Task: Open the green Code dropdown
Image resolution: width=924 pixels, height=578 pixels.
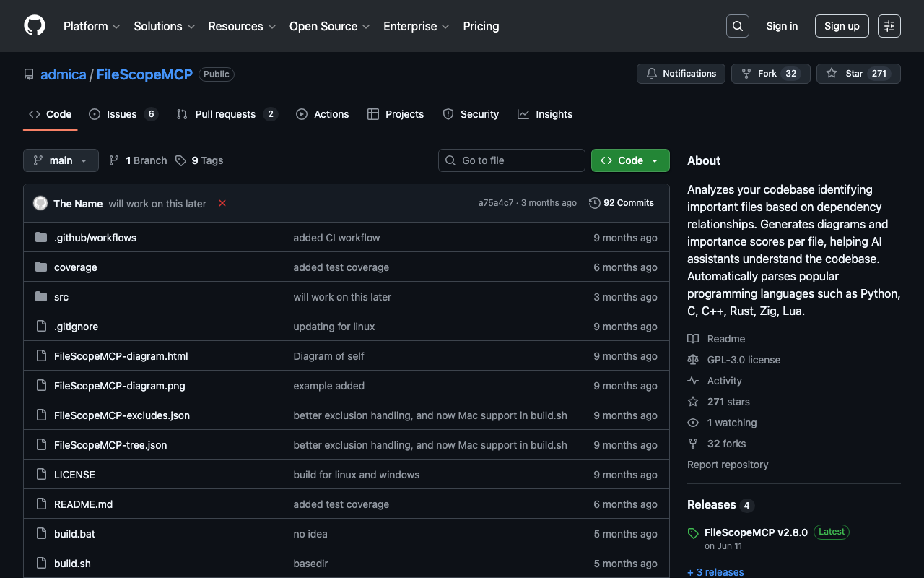Action: tap(629, 160)
